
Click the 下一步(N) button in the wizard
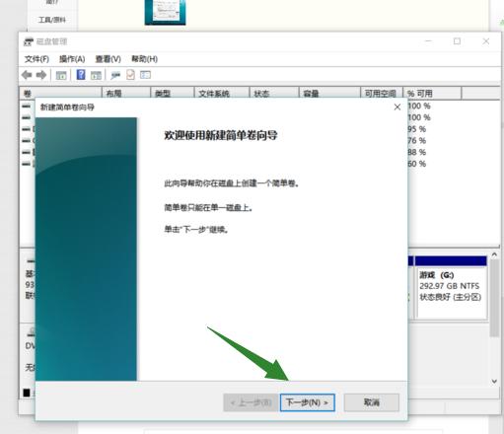[308, 402]
